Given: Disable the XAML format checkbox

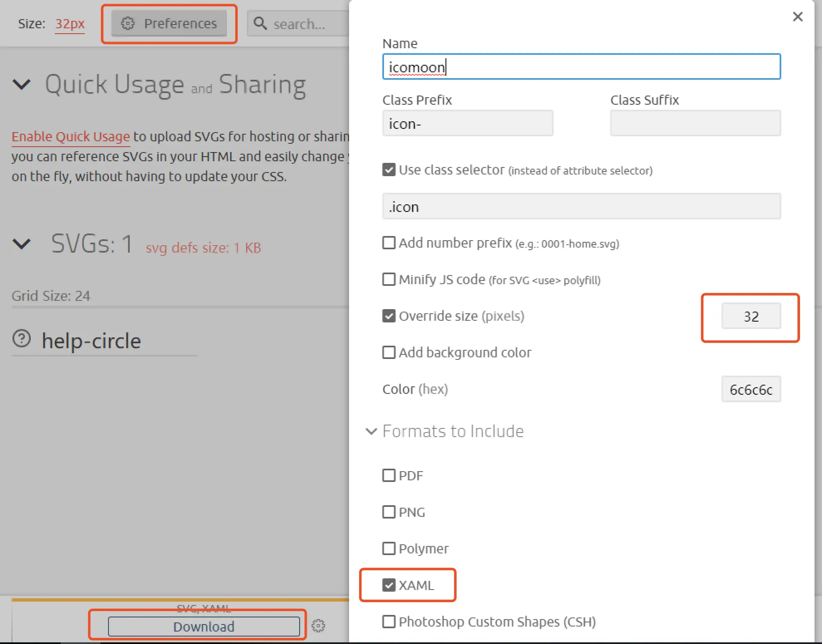Looking at the screenshot, I should coord(389,585).
